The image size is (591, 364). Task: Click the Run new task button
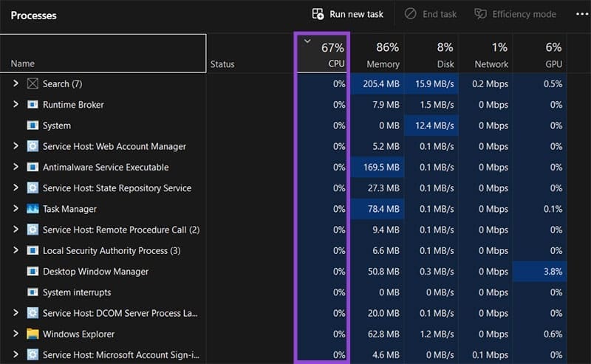coord(348,14)
